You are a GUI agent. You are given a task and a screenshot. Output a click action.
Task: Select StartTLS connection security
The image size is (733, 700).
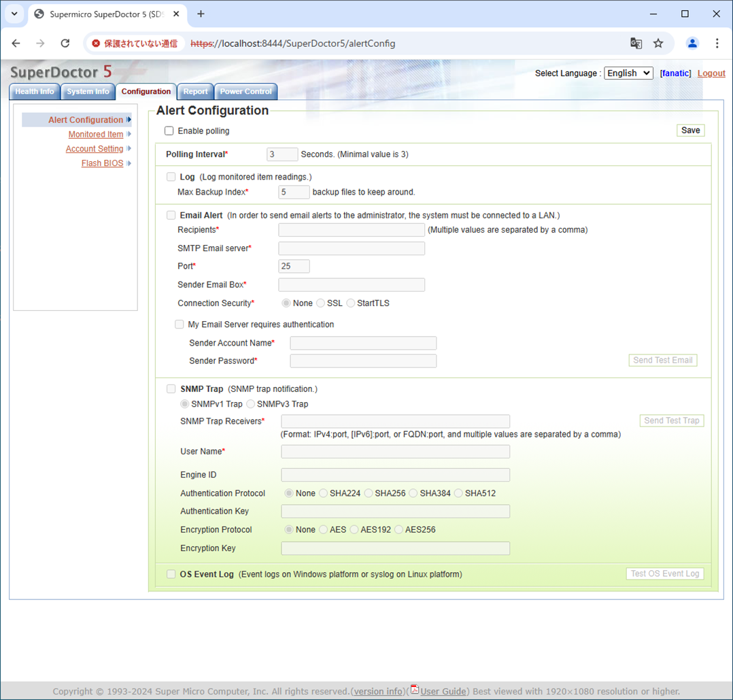351,303
